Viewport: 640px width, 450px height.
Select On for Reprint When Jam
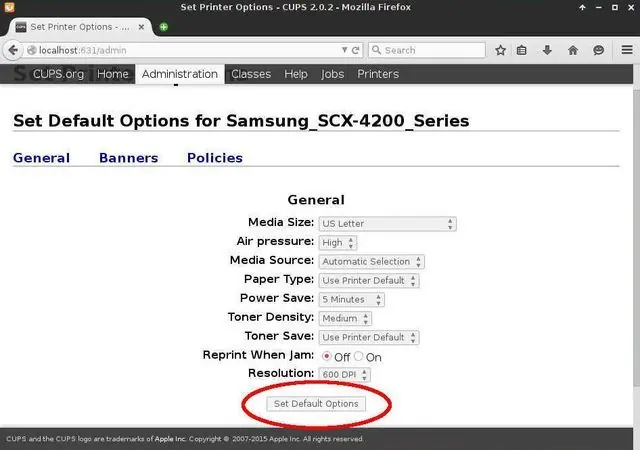point(358,356)
